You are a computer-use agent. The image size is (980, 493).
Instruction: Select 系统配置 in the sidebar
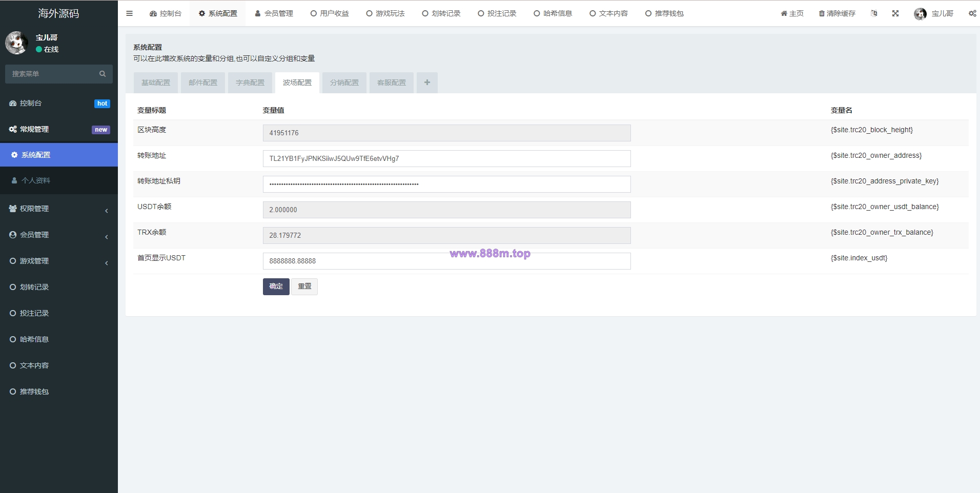(x=59, y=155)
